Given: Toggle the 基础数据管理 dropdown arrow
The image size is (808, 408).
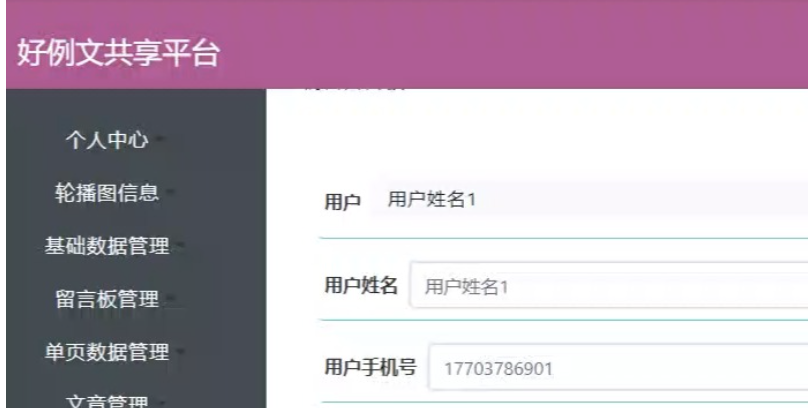Looking at the screenshot, I should coord(181,244).
